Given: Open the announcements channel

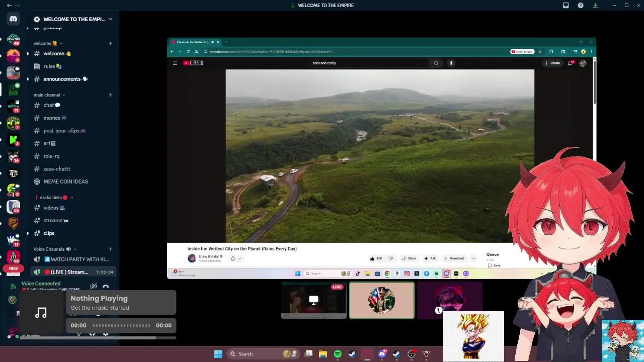Looking at the screenshot, I should (72, 79).
